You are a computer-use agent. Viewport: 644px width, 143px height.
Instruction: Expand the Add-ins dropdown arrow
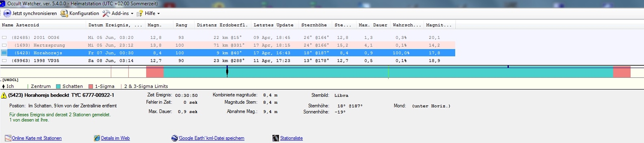click(x=132, y=14)
